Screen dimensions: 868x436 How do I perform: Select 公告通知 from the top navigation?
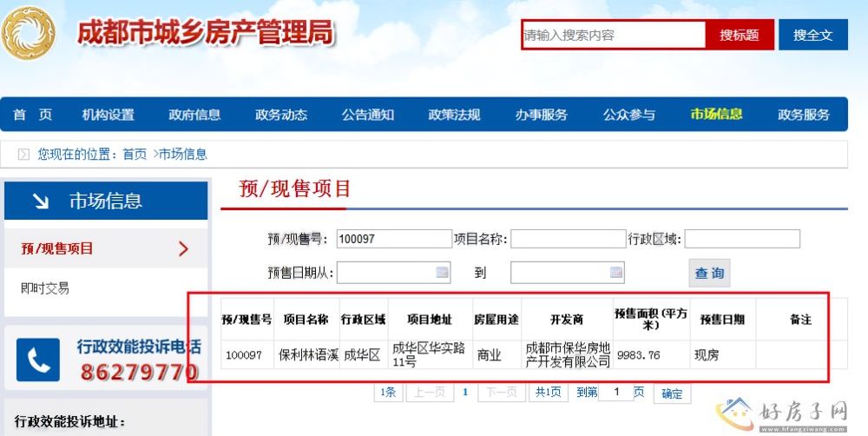click(x=367, y=115)
